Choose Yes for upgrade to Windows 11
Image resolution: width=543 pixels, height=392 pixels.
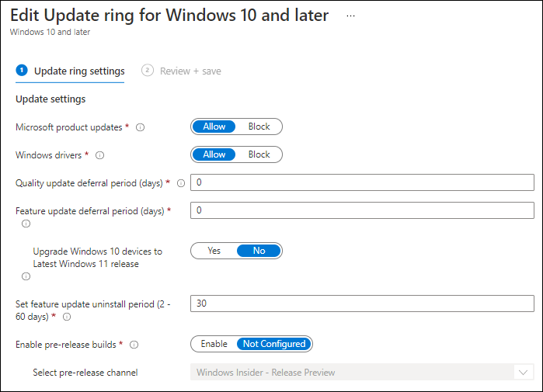point(214,251)
